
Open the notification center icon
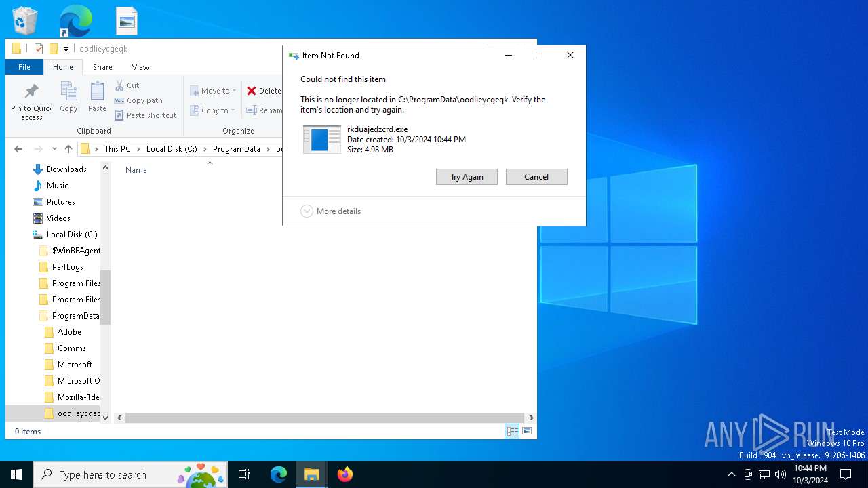(846, 474)
